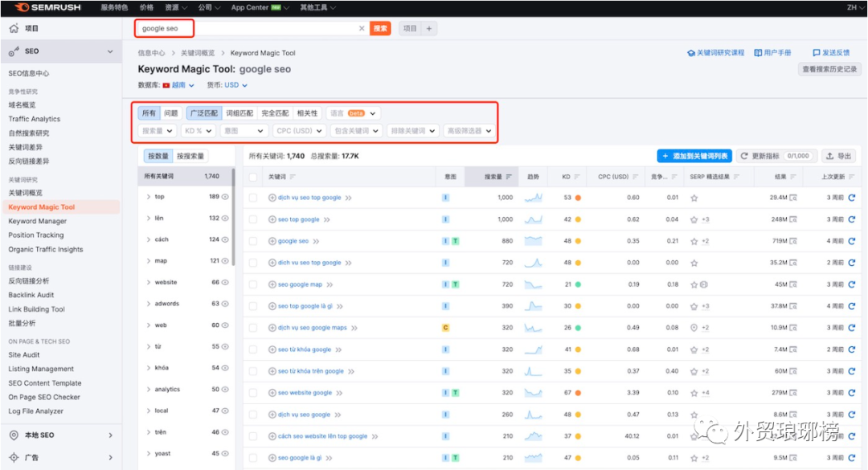Image resolution: width=868 pixels, height=470 pixels.
Task: Clear the google seo search field
Action: [362, 28]
